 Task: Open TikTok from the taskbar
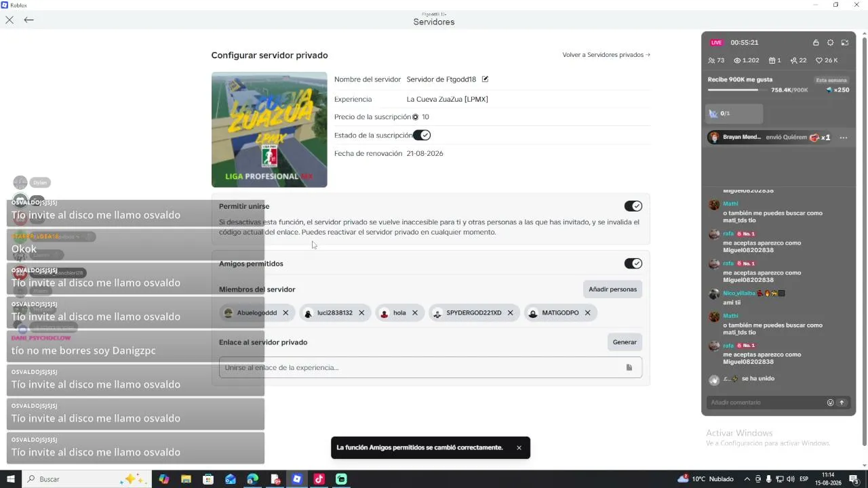(319, 479)
